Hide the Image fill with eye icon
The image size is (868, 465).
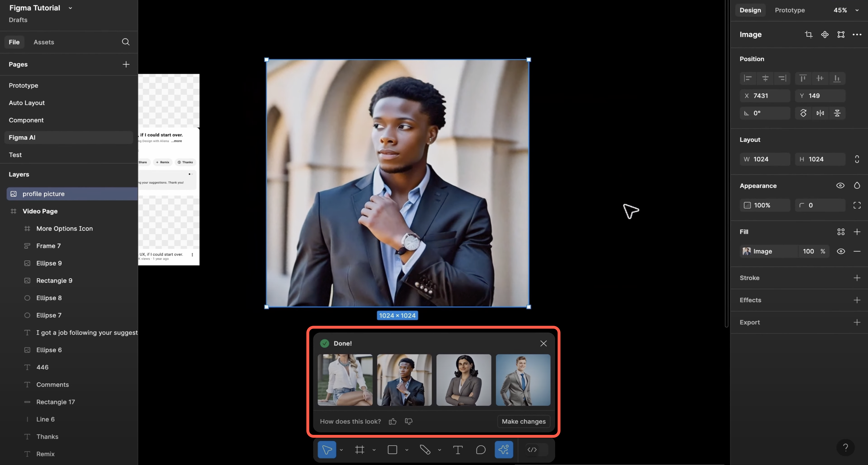(x=841, y=251)
